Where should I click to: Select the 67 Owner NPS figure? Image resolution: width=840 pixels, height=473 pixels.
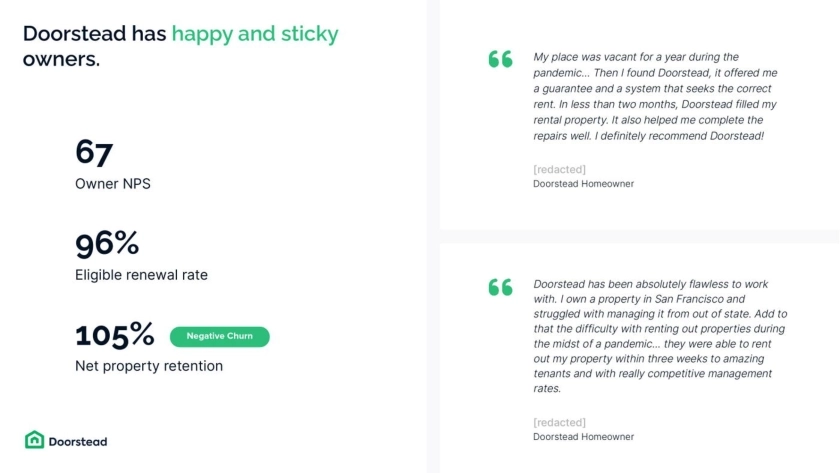94,153
